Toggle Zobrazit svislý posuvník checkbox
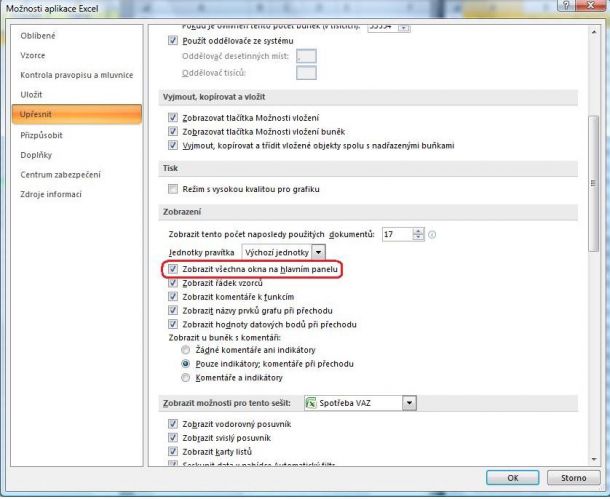Screen dimensions: 610x499 (x=173, y=438)
